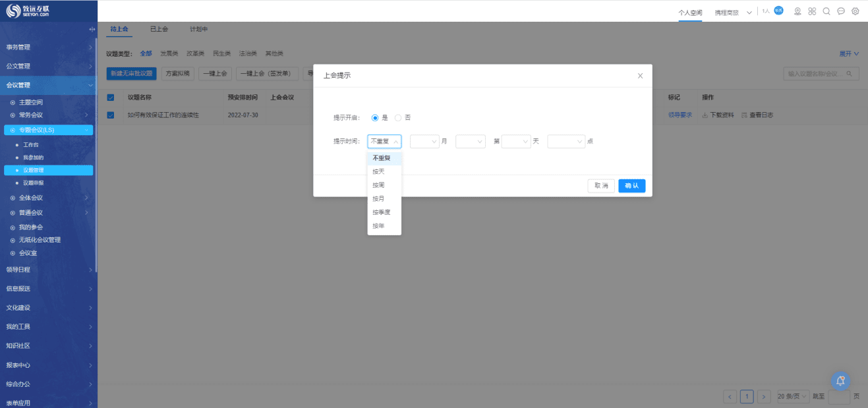Open 议题申报 in the sidebar
868x408 pixels.
[x=34, y=183]
